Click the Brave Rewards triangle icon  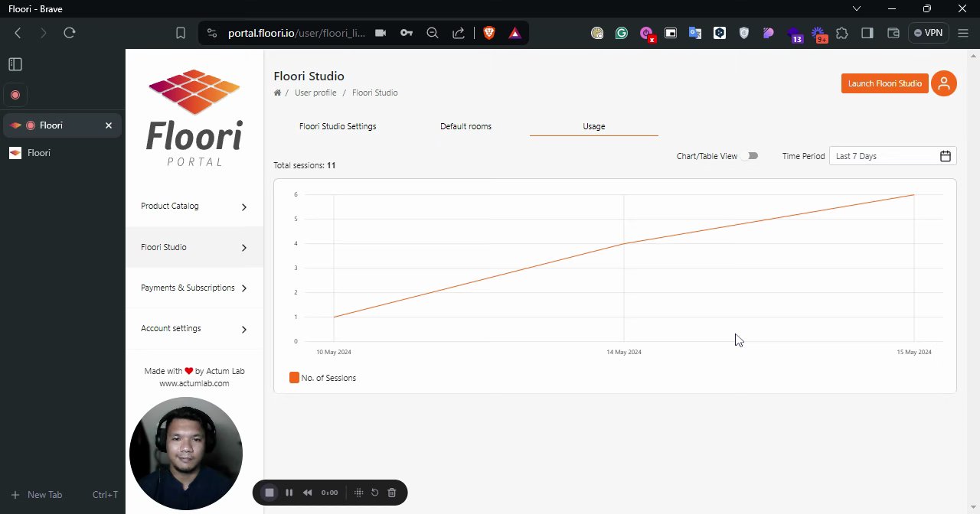(x=514, y=33)
